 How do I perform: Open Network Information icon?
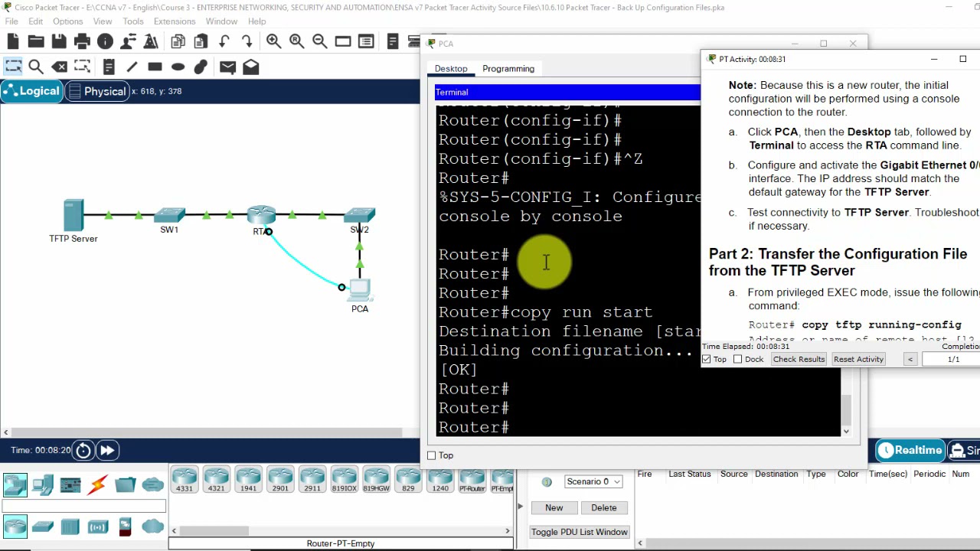[105, 41]
